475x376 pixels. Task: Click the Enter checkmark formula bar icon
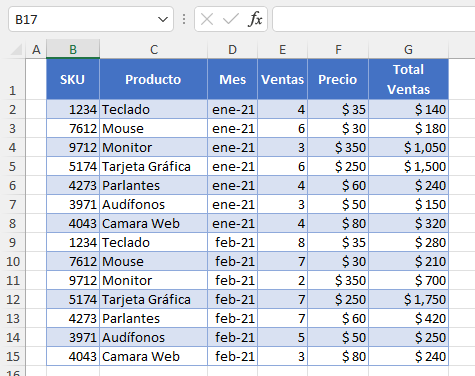[x=231, y=19]
